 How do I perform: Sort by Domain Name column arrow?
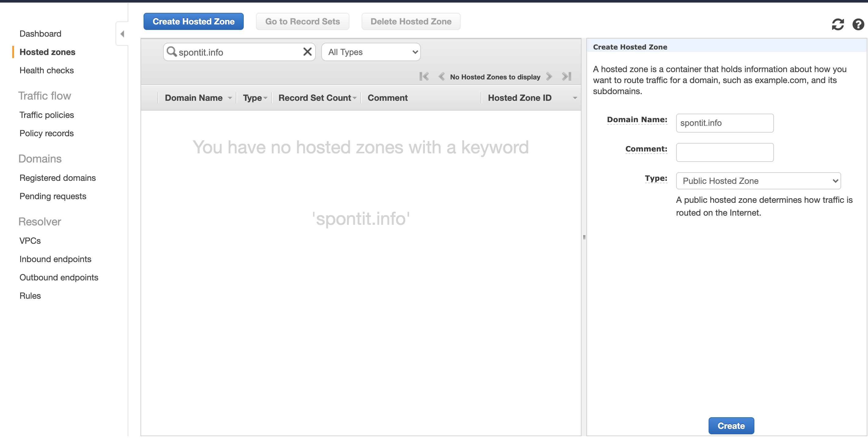pyautogui.click(x=230, y=98)
